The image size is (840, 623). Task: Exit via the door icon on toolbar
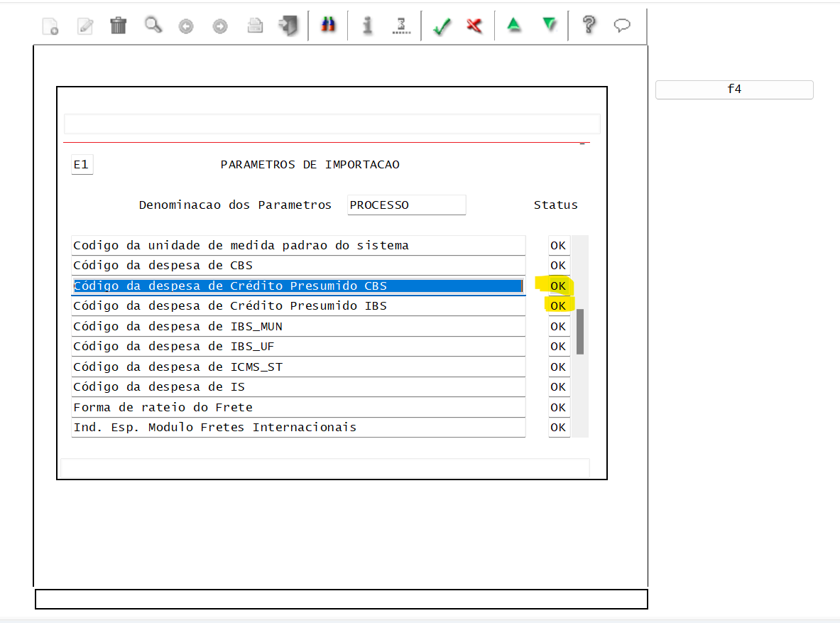click(287, 24)
